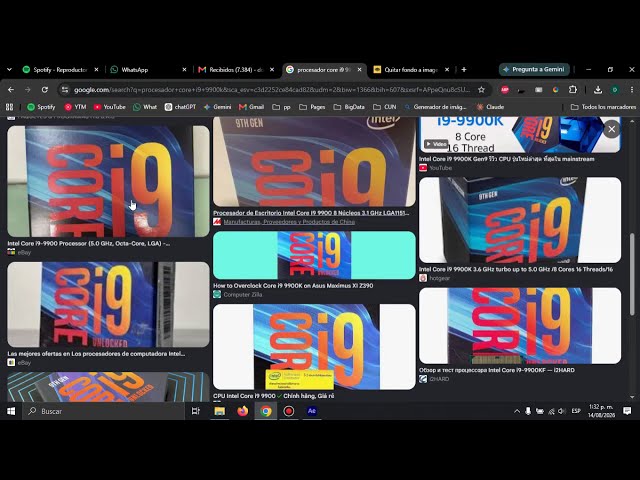This screenshot has height=480, width=640.
Task: Open the turquoise-background i9 thumbnail
Action: (x=314, y=255)
